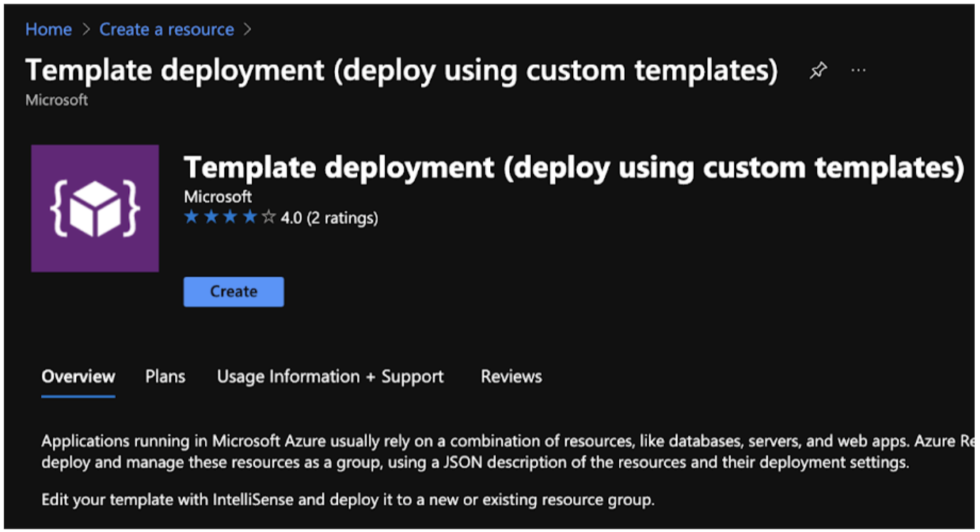This screenshot has width=980, height=532.
Task: Switch to the Plans tab
Action: (x=165, y=376)
